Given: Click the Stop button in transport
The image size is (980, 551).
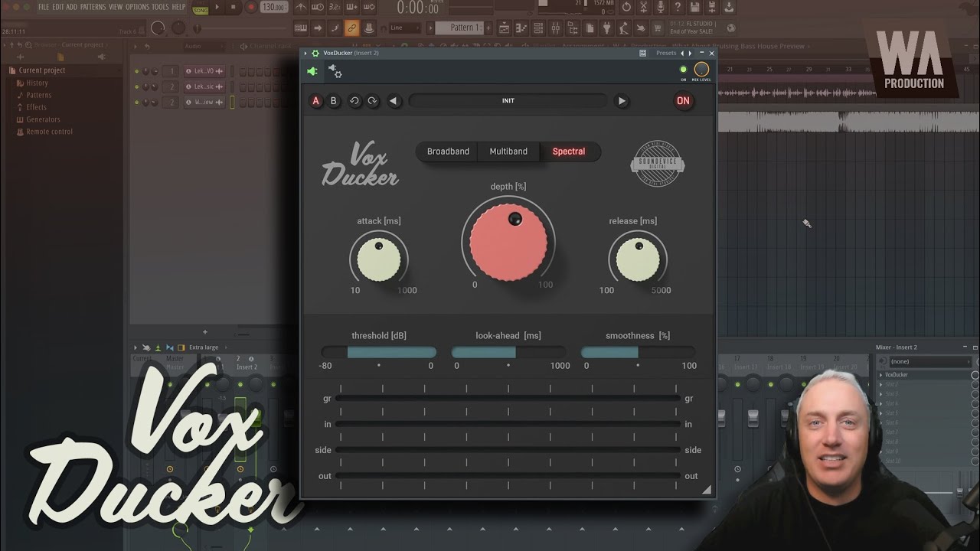Looking at the screenshot, I should coord(233,7).
